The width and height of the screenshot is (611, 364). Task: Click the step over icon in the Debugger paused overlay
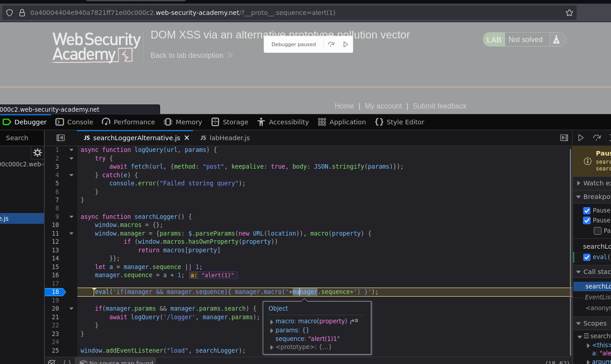pos(331,44)
